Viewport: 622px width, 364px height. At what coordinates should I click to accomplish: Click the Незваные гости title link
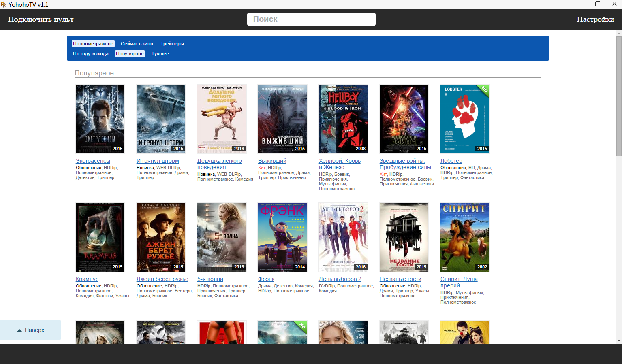coord(400,279)
